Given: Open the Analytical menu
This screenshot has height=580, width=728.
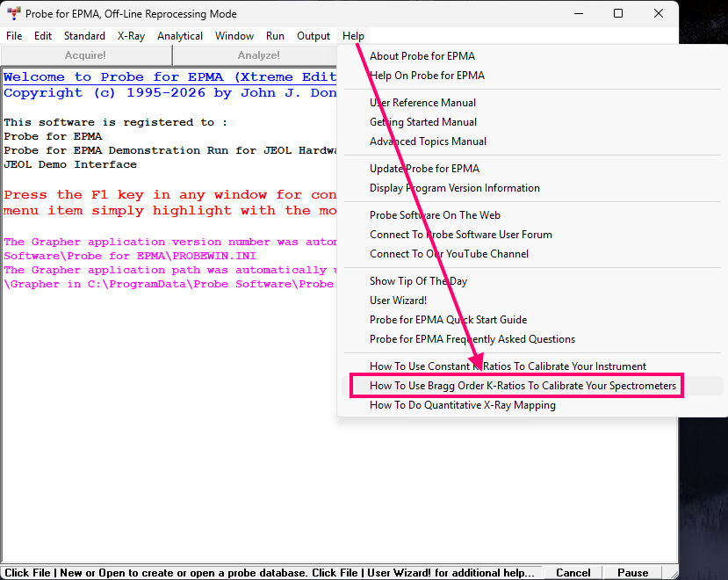Looking at the screenshot, I should pos(180,36).
